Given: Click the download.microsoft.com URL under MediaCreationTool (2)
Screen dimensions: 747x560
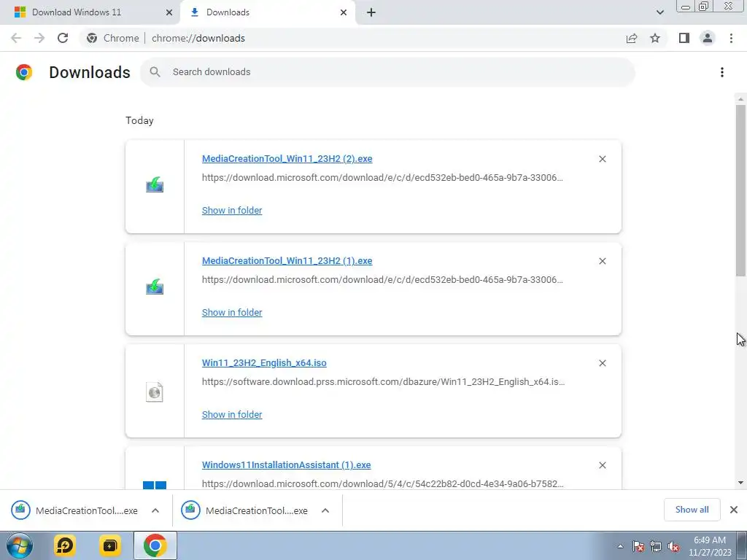Looking at the screenshot, I should 382,178.
